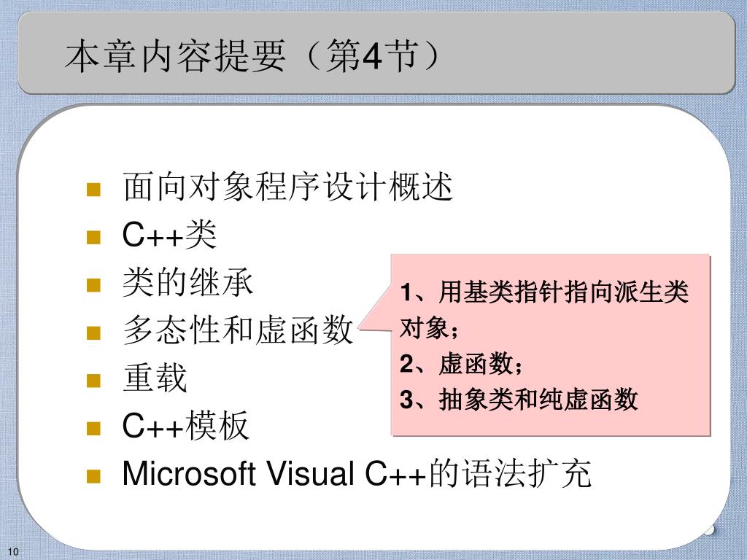Click callout line 3、抽象类和纯虚函数
Image resolution: width=747 pixels, height=560 pixels.
(519, 399)
